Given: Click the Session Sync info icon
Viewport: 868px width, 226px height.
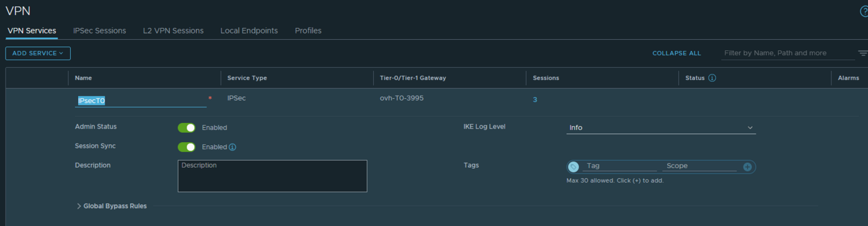Looking at the screenshot, I should pyautogui.click(x=232, y=147).
